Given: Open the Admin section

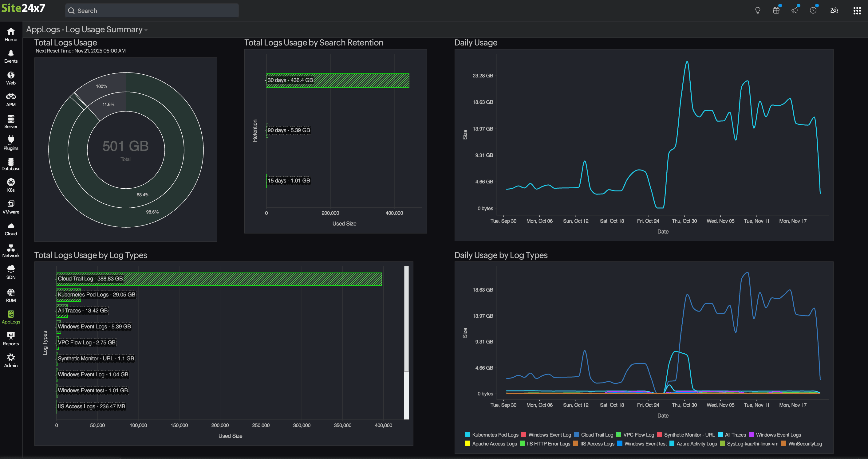Looking at the screenshot, I should coord(11,360).
